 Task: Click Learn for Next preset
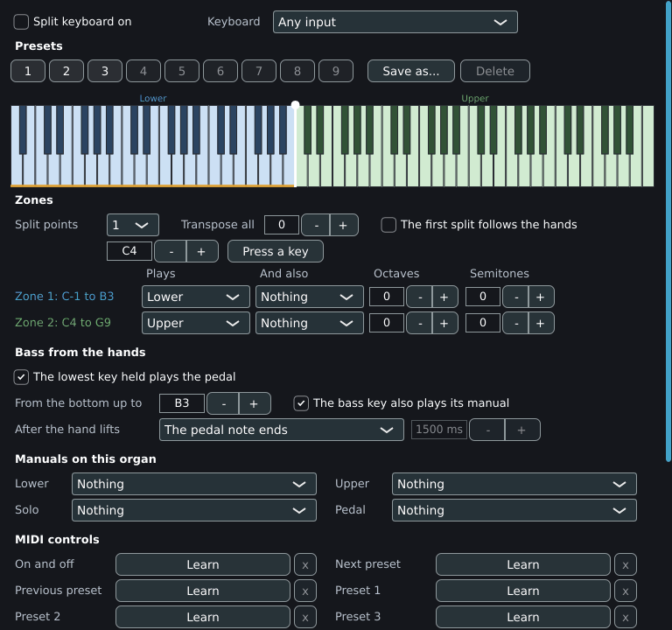[523, 564]
